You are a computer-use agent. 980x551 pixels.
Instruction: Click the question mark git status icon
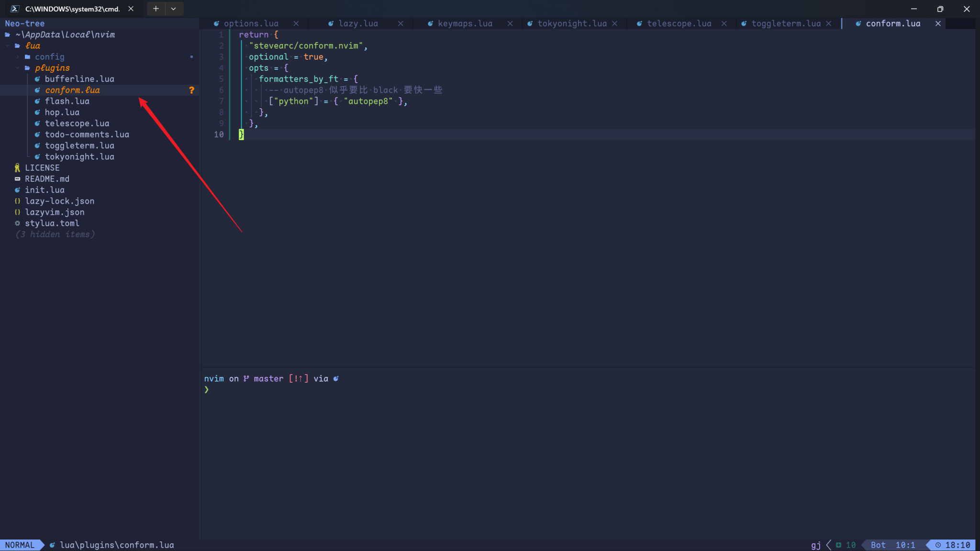pyautogui.click(x=191, y=90)
